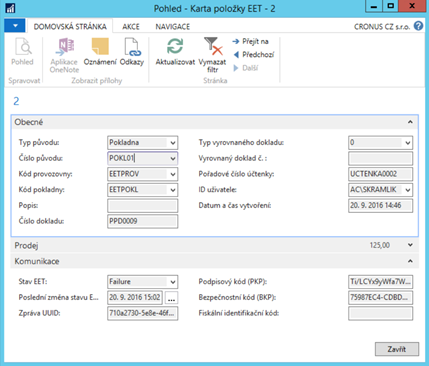The image size is (429, 366).
Task: Click the Zpráva UUID field
Action: coord(143,313)
